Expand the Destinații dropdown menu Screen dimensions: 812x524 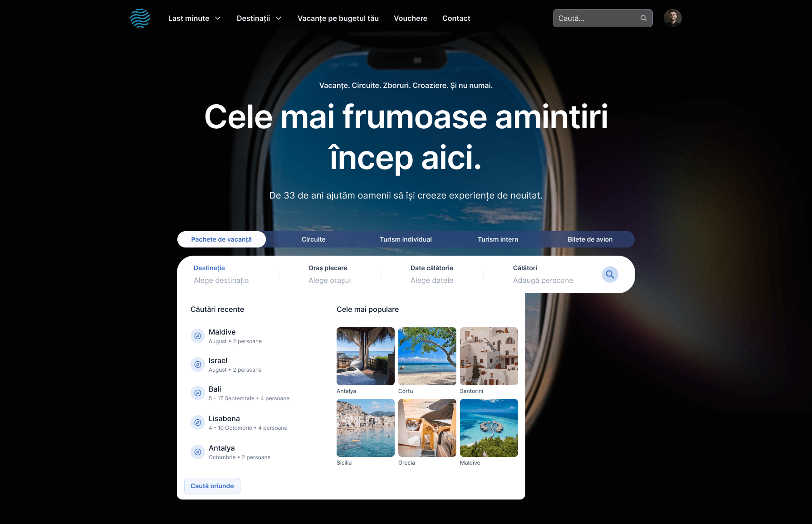pyautogui.click(x=259, y=18)
